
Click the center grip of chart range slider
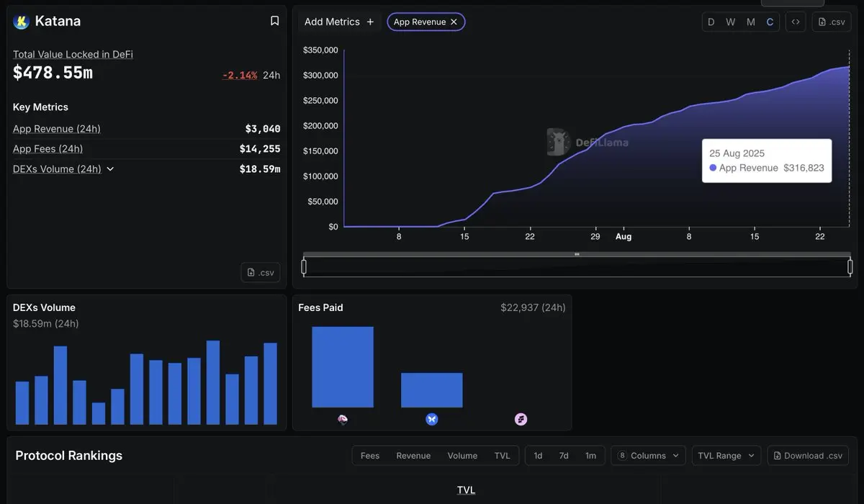tap(577, 254)
